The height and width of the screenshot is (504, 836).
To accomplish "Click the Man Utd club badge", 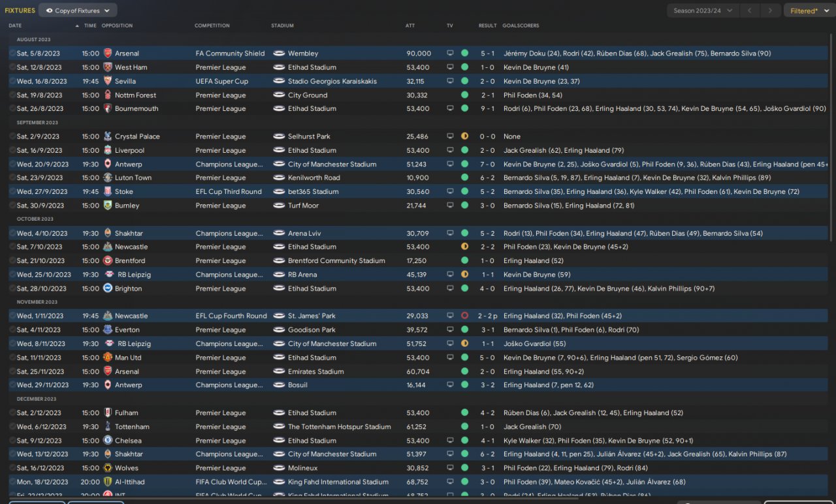I will click(108, 357).
